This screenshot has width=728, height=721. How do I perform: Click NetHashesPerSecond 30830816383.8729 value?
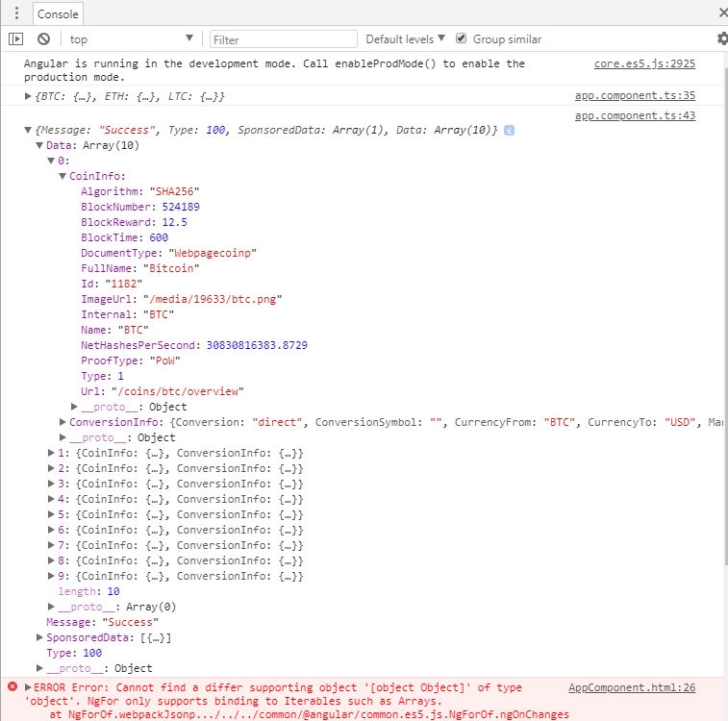[x=257, y=345]
